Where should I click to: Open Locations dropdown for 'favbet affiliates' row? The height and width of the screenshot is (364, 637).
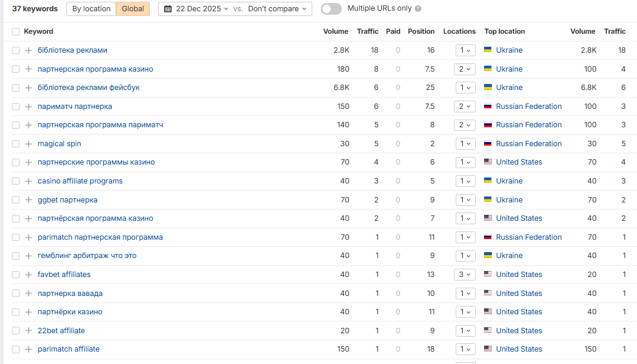pyautogui.click(x=465, y=275)
